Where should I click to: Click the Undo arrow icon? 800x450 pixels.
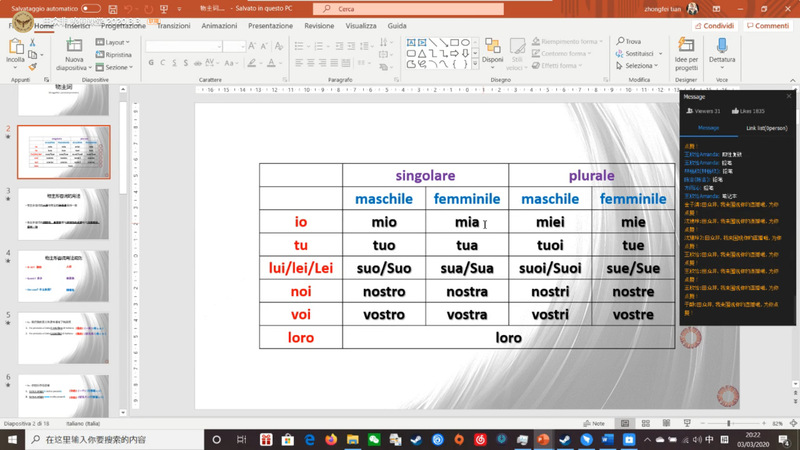point(129,9)
